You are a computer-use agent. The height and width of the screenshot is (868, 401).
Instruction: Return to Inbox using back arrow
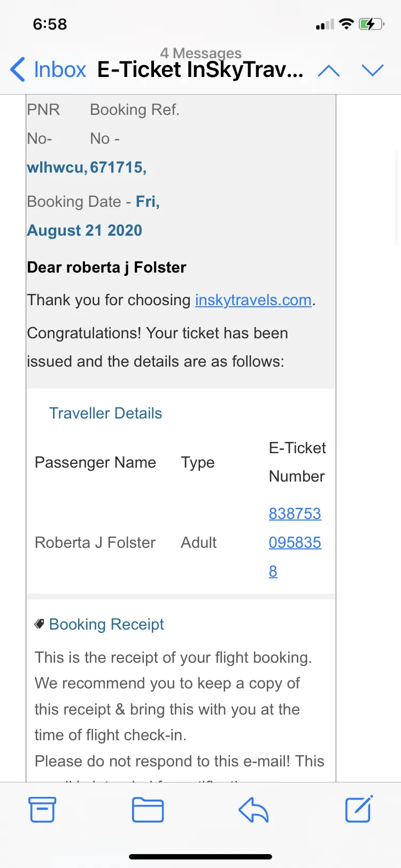[x=48, y=69]
